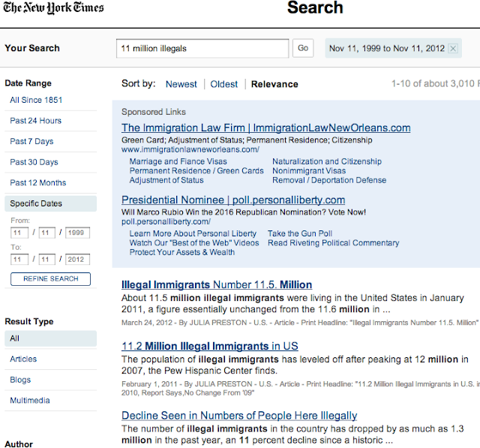This screenshot has height=448, width=480.
Task: Click the To year 2012 field
Action: coord(77,260)
